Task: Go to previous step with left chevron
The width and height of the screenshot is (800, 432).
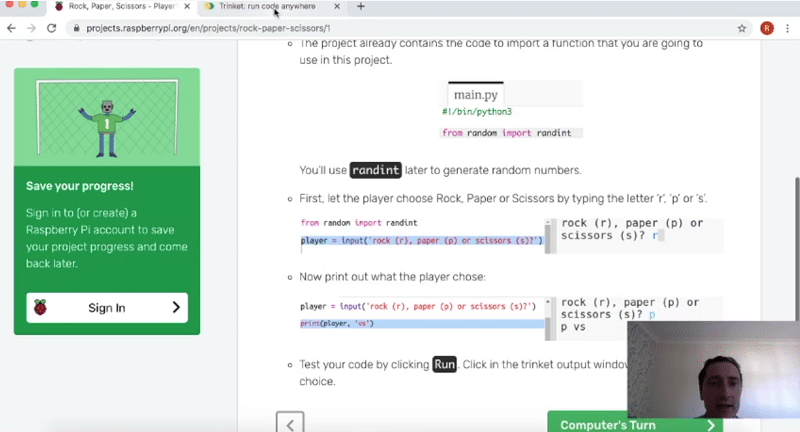Action: pyautogui.click(x=289, y=424)
